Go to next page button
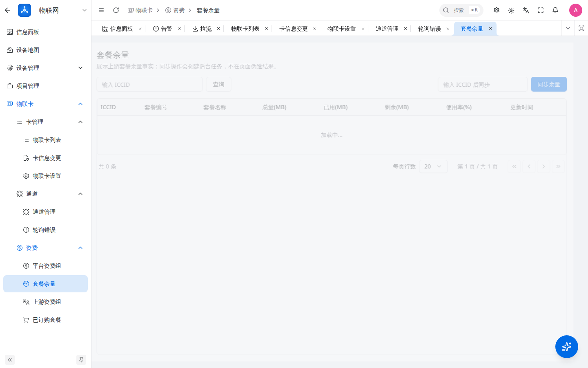The height and width of the screenshot is (368, 588). pyautogui.click(x=543, y=166)
